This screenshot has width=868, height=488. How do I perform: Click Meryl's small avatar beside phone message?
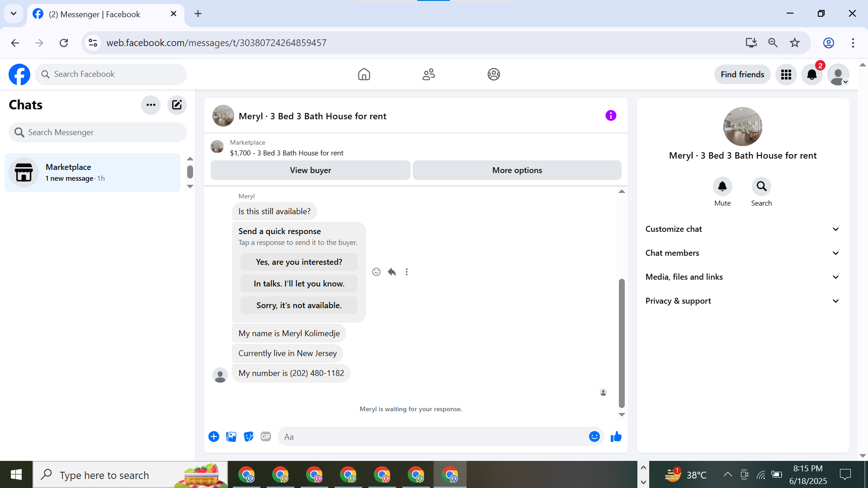click(x=220, y=375)
